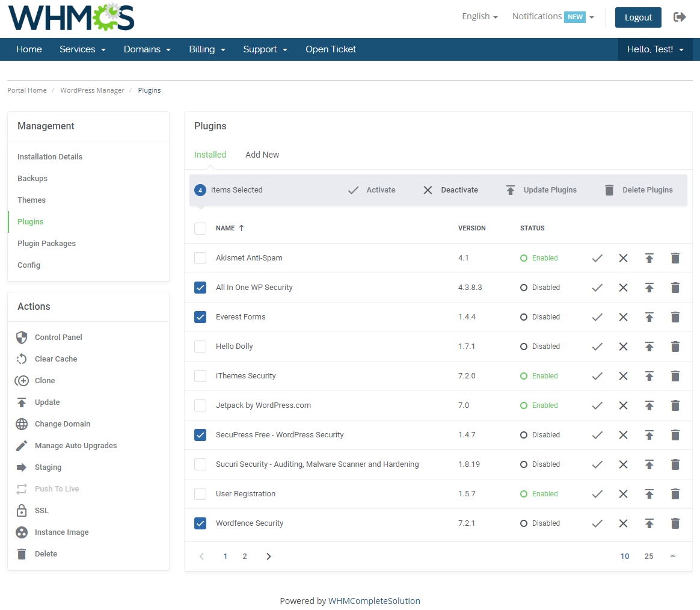
Task: Uncheck the Everest Forms row checkbox
Action: tap(200, 316)
